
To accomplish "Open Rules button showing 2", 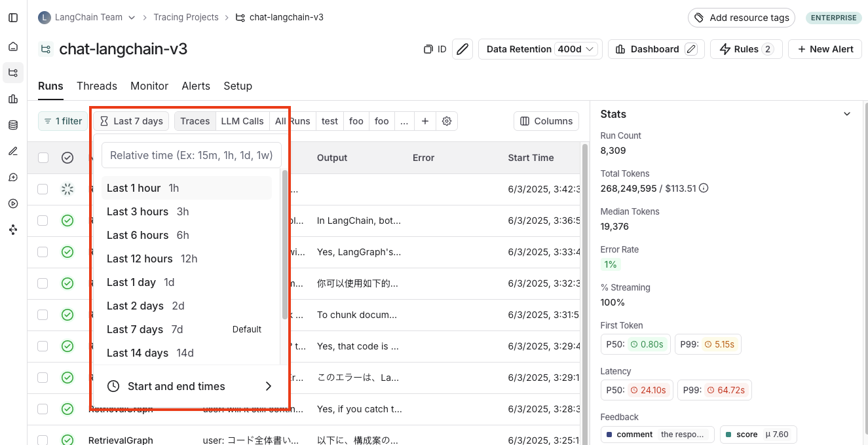I will [x=746, y=49].
